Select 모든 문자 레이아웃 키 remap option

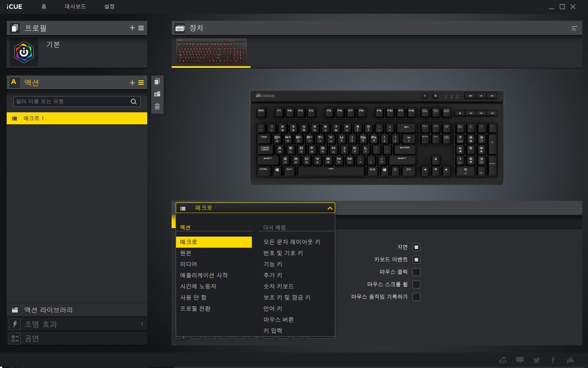point(292,242)
